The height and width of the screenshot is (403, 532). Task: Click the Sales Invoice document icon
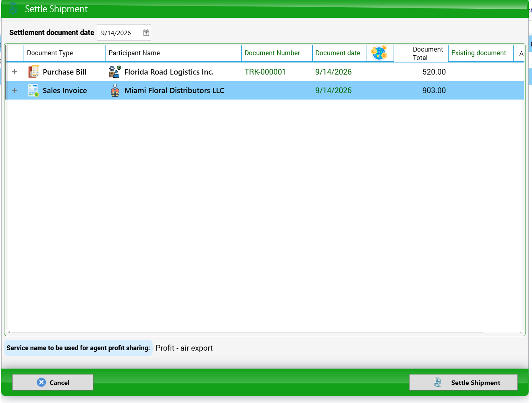(x=33, y=90)
